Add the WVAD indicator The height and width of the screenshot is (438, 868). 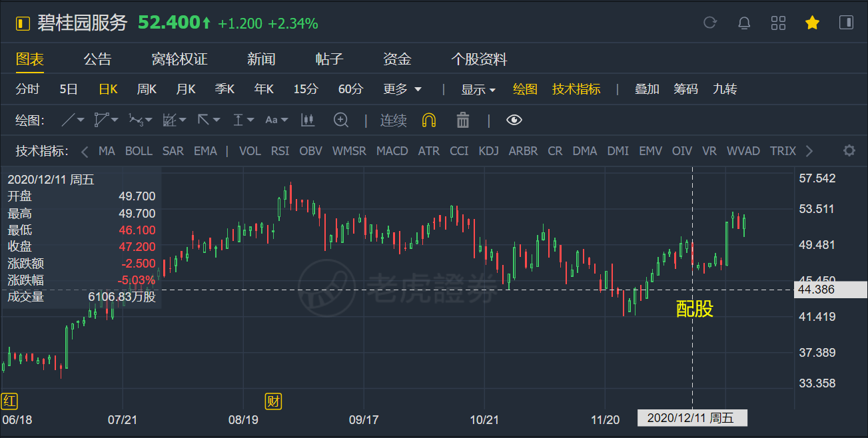[743, 151]
